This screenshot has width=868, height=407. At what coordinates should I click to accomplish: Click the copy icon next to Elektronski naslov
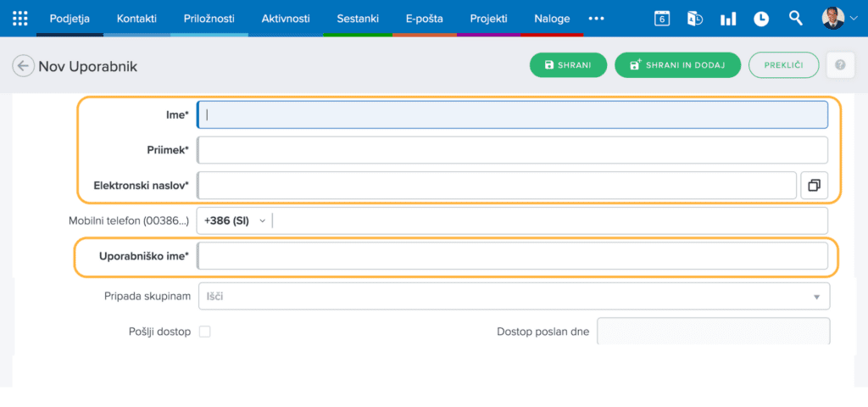point(814,185)
